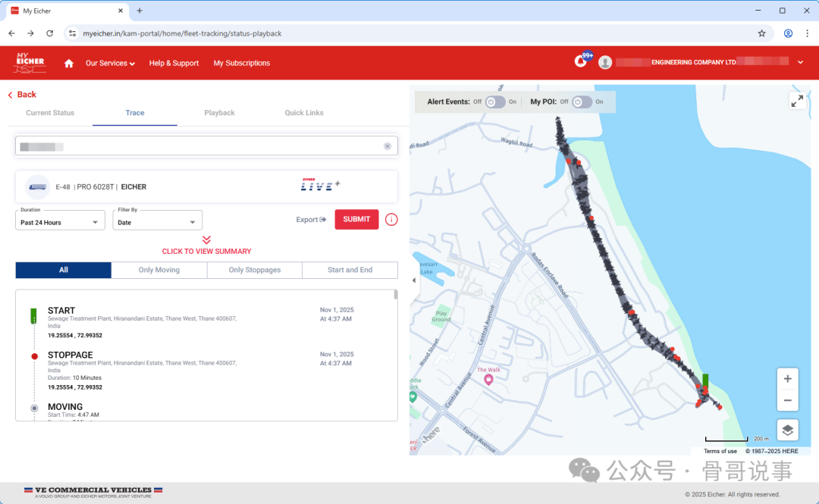Viewport: 819px width, 504px height.
Task: Open Chrome three-dot menu
Action: (x=807, y=33)
